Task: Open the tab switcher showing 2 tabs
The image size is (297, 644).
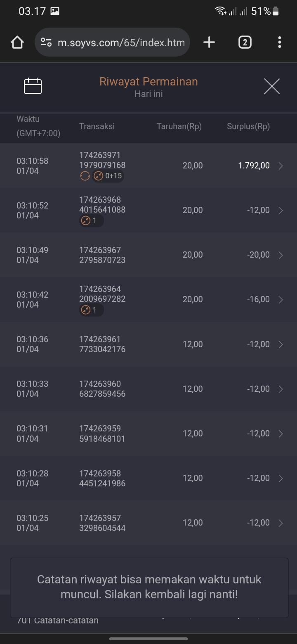Action: point(245,42)
